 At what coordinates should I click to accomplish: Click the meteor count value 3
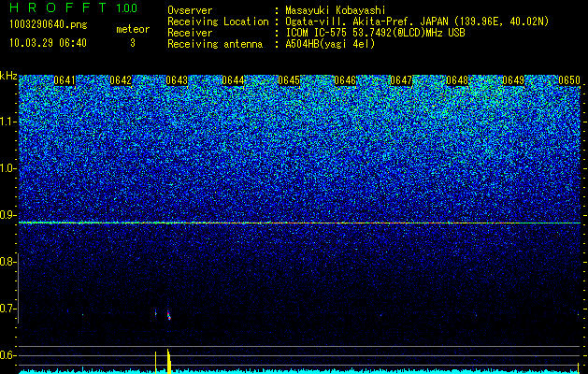click(133, 43)
